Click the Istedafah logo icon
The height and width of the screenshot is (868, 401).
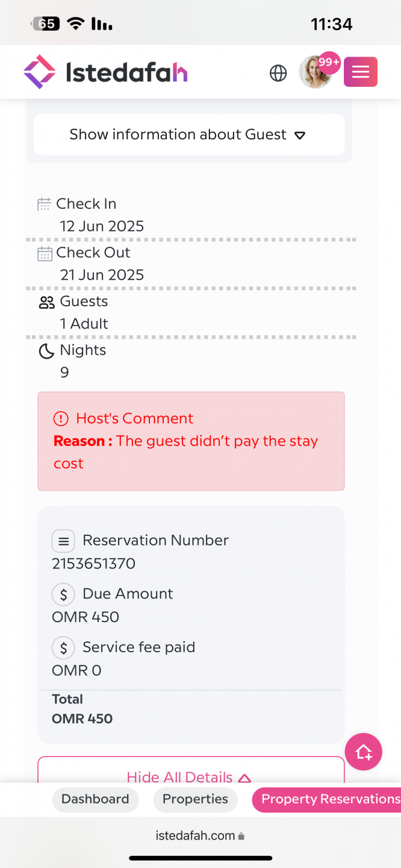[40, 72]
